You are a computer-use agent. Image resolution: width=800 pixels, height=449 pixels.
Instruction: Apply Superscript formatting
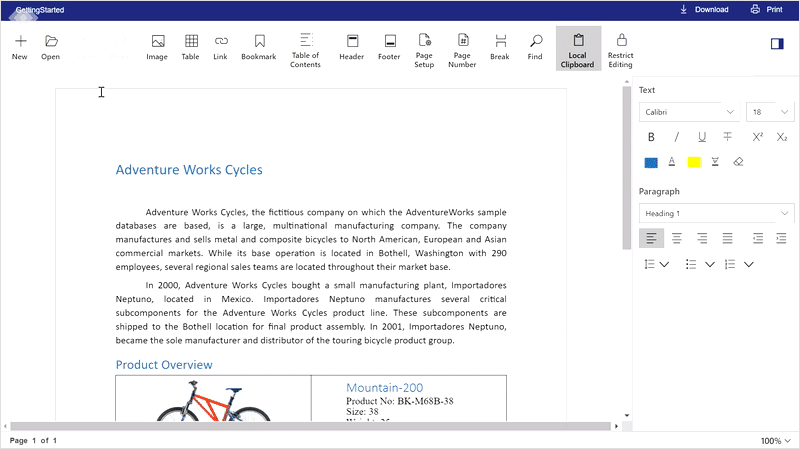(x=757, y=137)
